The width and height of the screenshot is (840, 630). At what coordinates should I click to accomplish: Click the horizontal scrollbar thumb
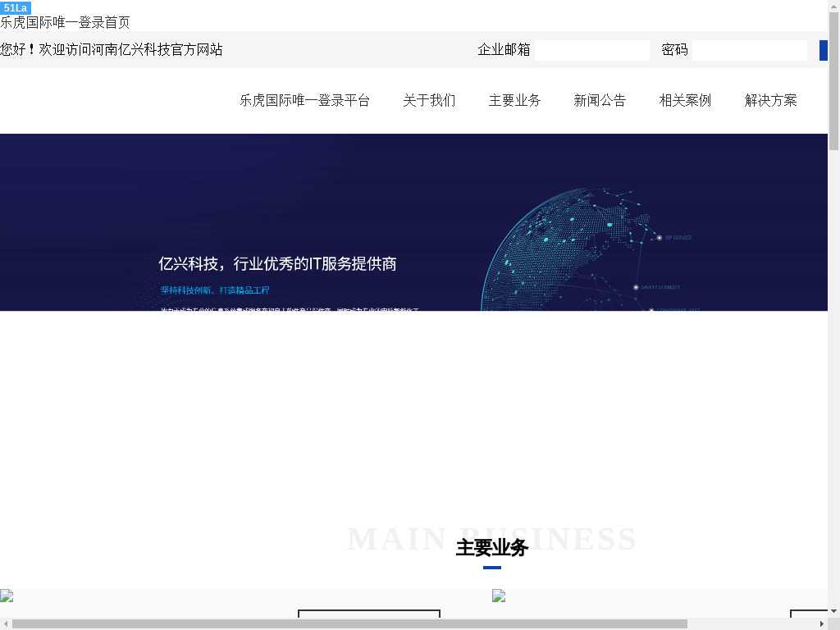coord(349,624)
